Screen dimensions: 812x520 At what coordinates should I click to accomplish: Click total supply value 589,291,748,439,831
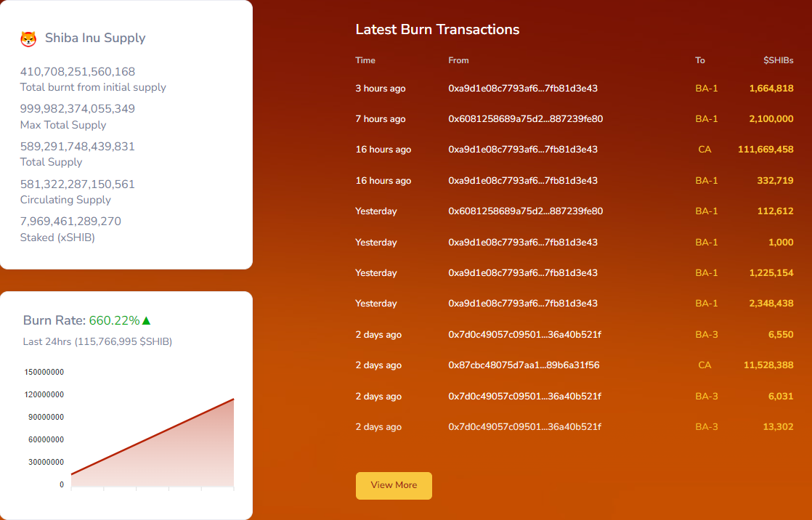[78, 147]
